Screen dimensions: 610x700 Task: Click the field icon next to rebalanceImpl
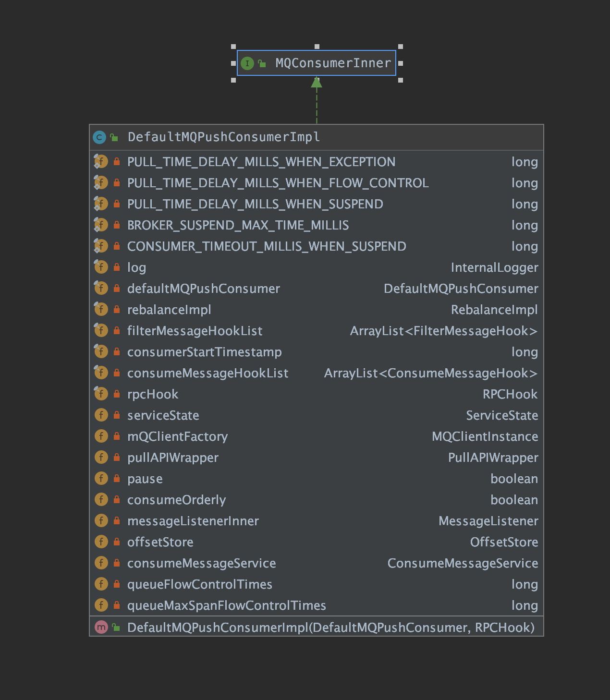(x=100, y=309)
